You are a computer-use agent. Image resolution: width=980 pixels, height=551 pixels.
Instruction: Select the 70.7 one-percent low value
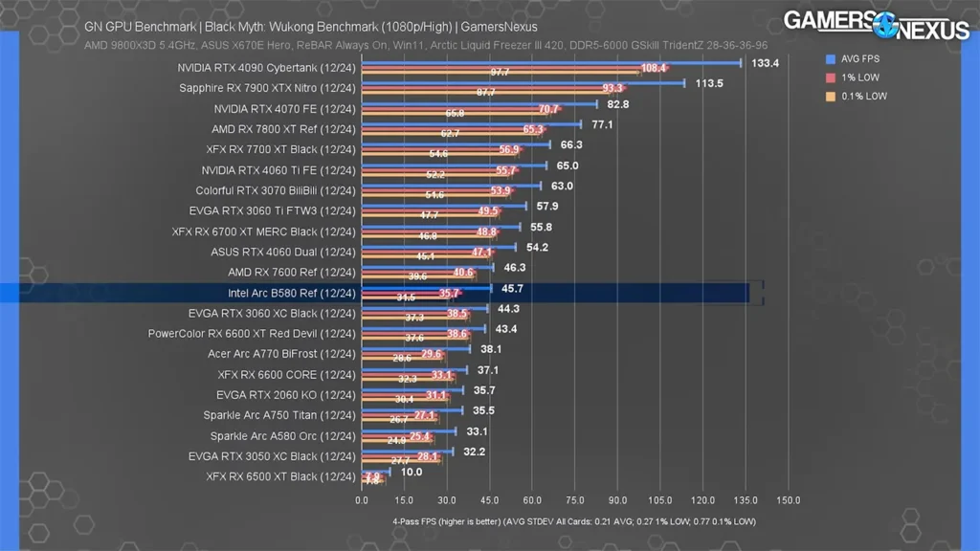point(548,109)
